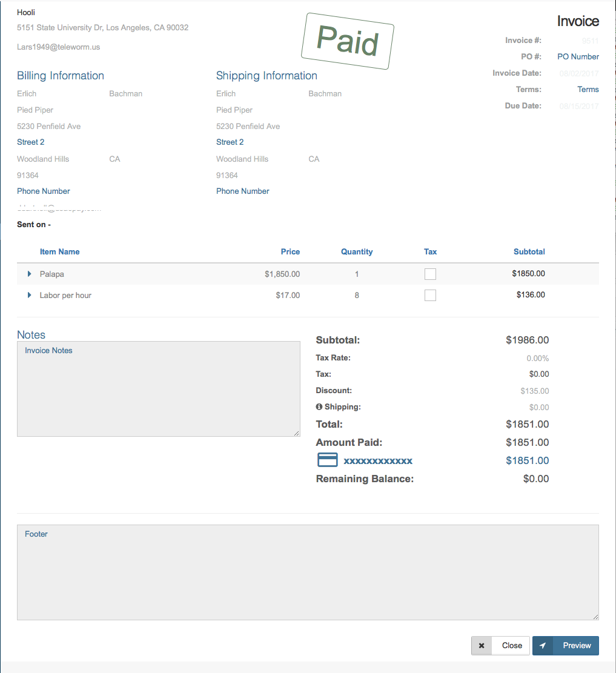616x673 pixels.
Task: Click the X icon on the Close button
Action: coord(482,645)
